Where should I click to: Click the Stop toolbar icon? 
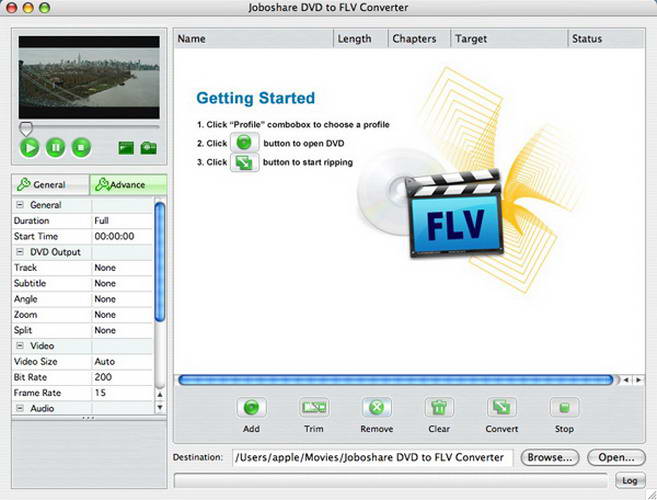[564, 407]
